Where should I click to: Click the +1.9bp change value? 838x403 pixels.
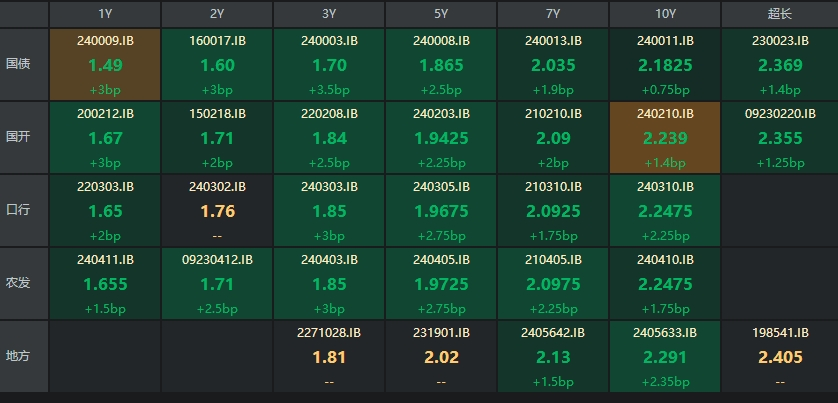553,90
